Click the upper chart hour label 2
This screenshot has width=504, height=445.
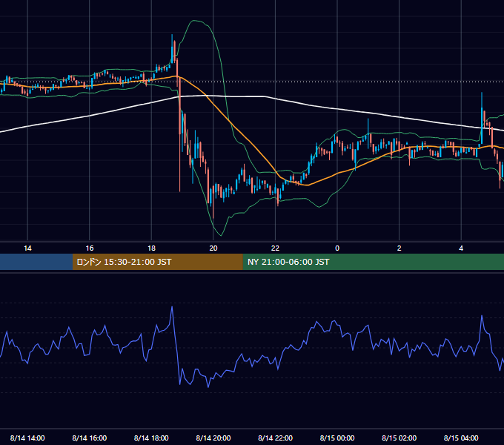pos(399,248)
